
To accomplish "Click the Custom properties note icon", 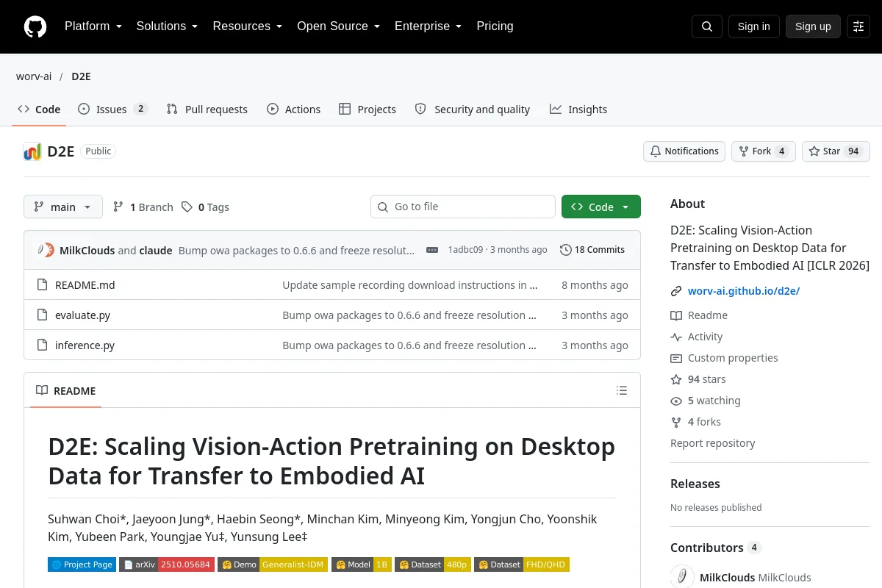I will pos(676,358).
